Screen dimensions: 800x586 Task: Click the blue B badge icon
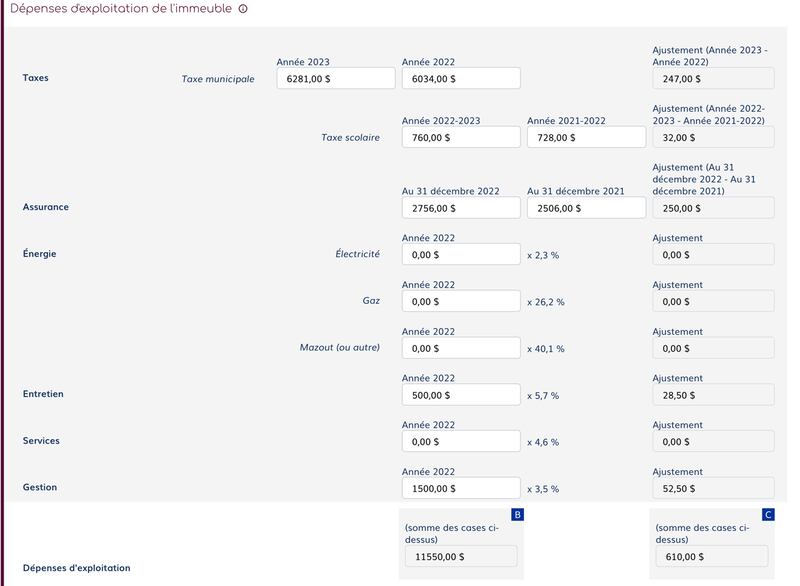pos(517,514)
